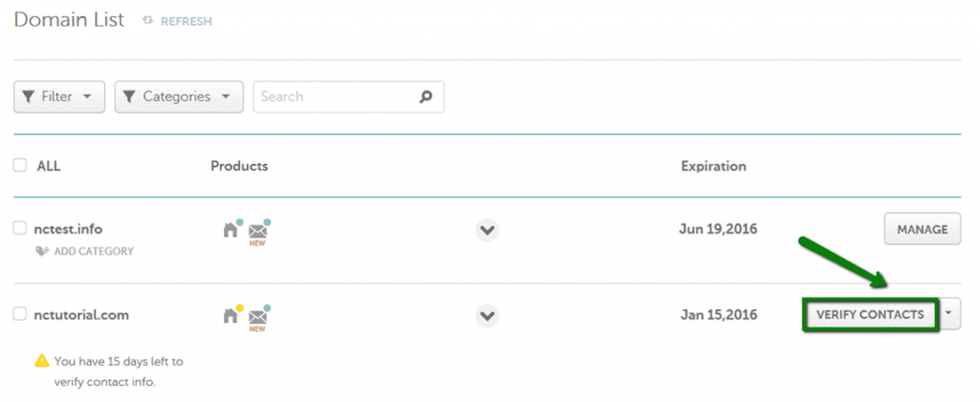The image size is (980, 402).
Task: Click the house icon for nctutorial.com
Action: [x=231, y=315]
